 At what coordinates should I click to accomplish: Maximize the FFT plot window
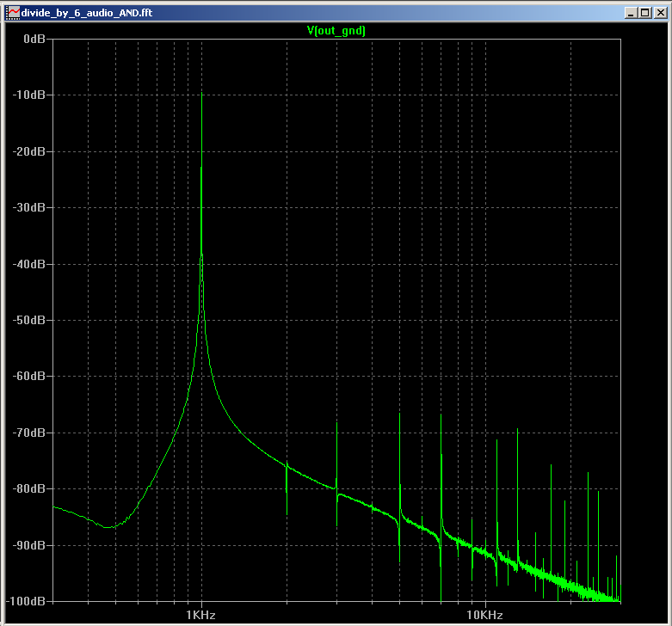[x=644, y=13]
